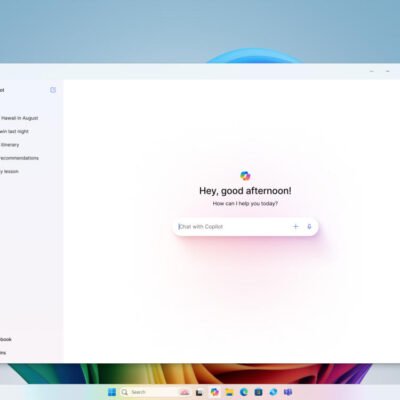Screen dimensions: 400x400
Task: Open Microsoft Edge from the taskbar
Action: 244,392
